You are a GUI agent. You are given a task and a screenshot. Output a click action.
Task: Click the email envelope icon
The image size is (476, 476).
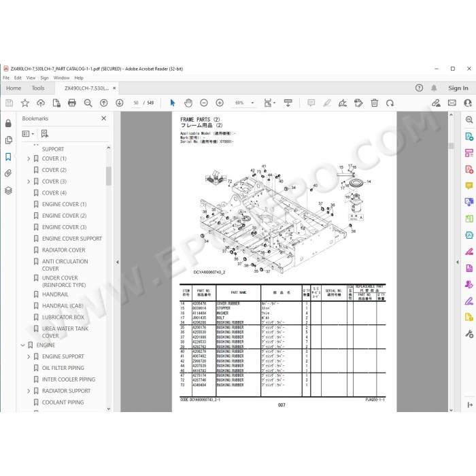pyautogui.click(x=452, y=103)
